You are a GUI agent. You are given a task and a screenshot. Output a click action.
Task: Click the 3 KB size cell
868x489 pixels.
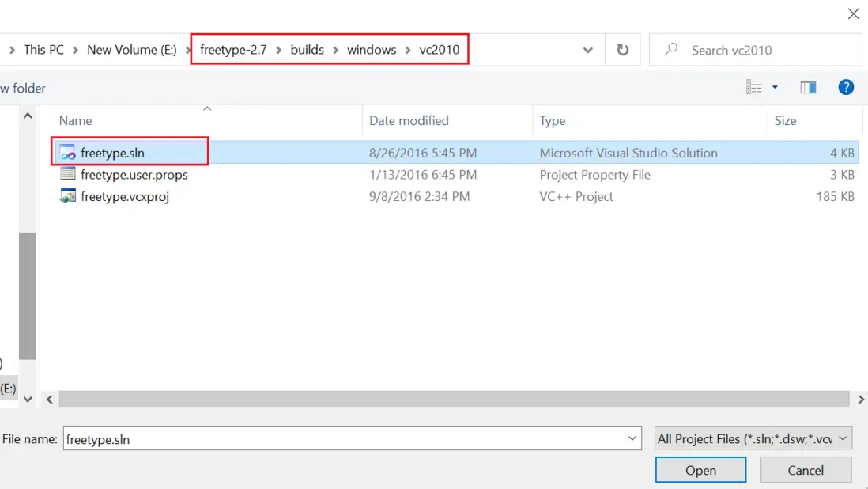(842, 174)
